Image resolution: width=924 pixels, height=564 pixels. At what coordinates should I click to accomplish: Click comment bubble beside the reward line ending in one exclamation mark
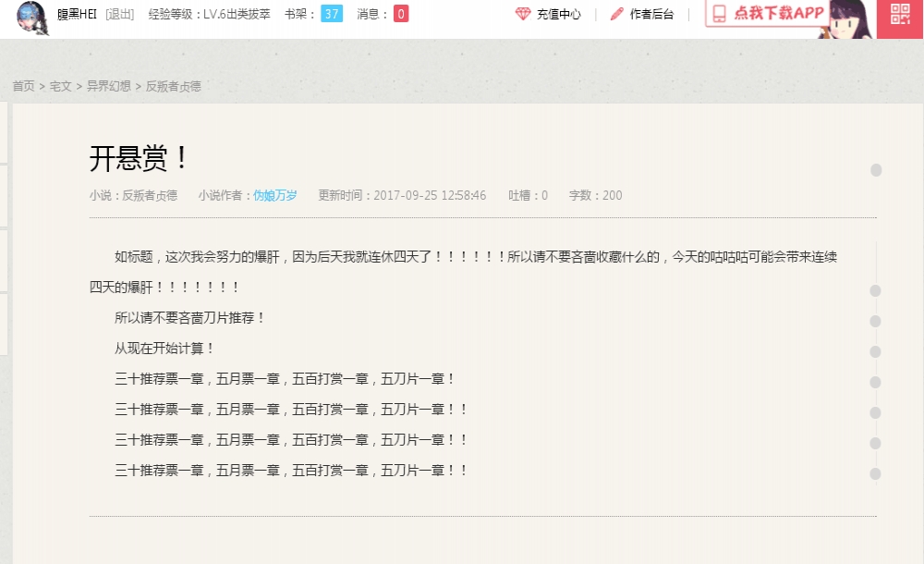[876, 382]
